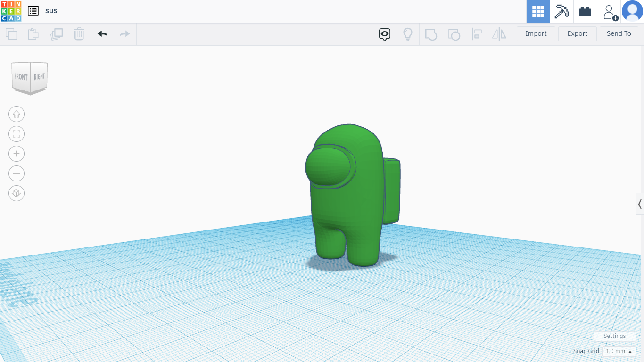
Task: Click the Group shapes tool
Action: (431, 34)
